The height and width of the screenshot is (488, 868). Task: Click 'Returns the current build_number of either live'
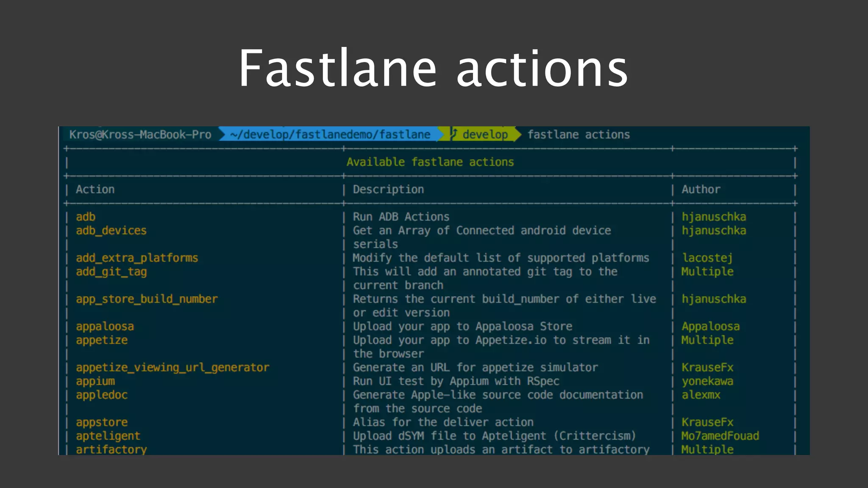(504, 299)
